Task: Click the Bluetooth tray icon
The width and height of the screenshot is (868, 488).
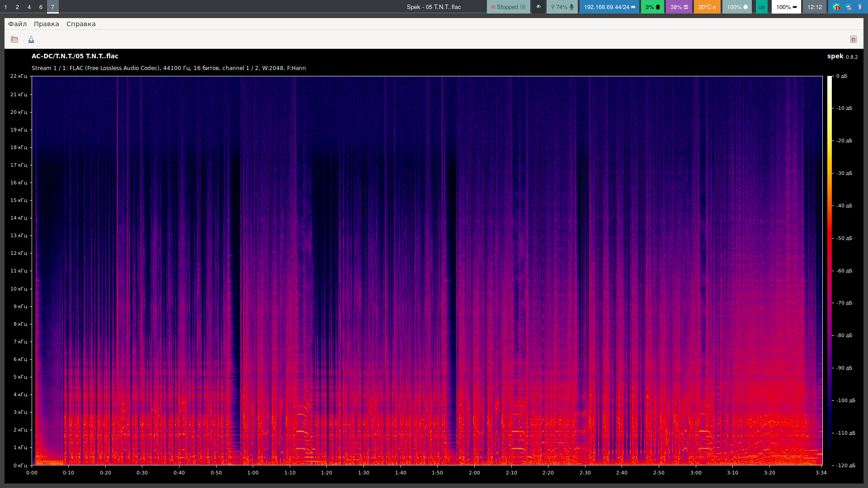Action: (x=860, y=7)
